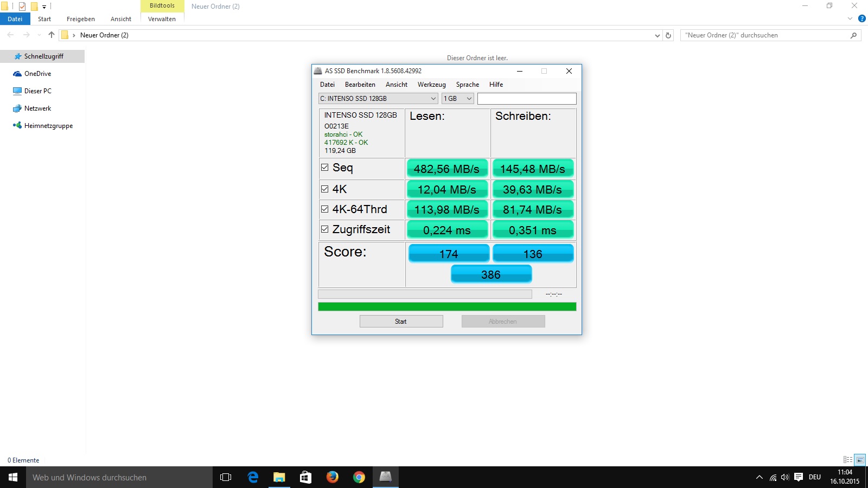Select OneDrive in the navigation pane

click(x=37, y=74)
